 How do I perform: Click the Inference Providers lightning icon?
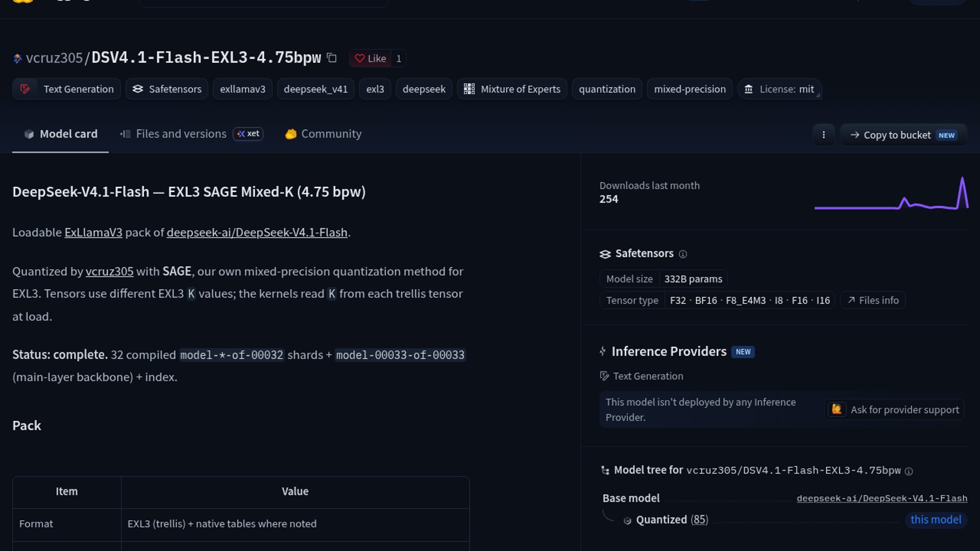(x=603, y=351)
